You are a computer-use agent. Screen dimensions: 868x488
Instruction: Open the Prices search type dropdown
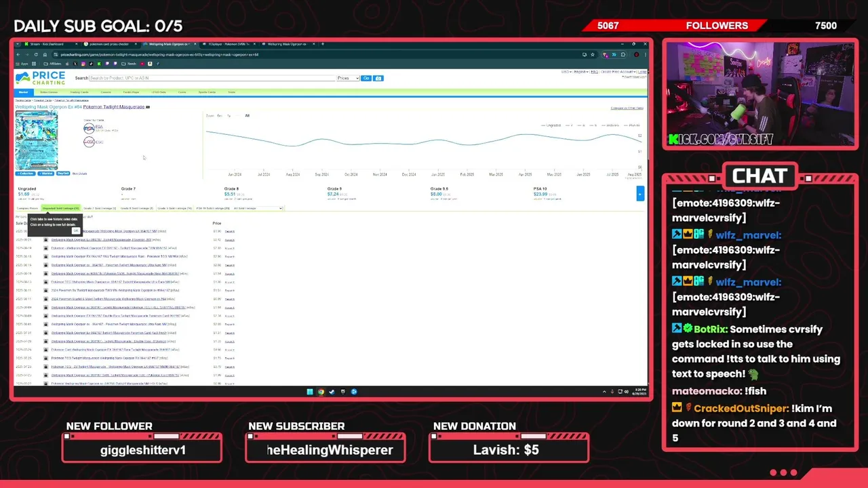[x=348, y=78]
